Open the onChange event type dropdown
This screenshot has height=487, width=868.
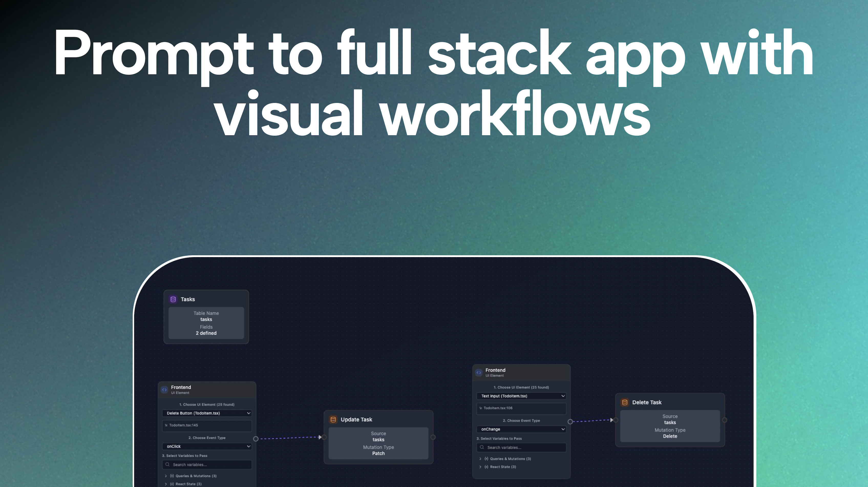click(x=521, y=429)
